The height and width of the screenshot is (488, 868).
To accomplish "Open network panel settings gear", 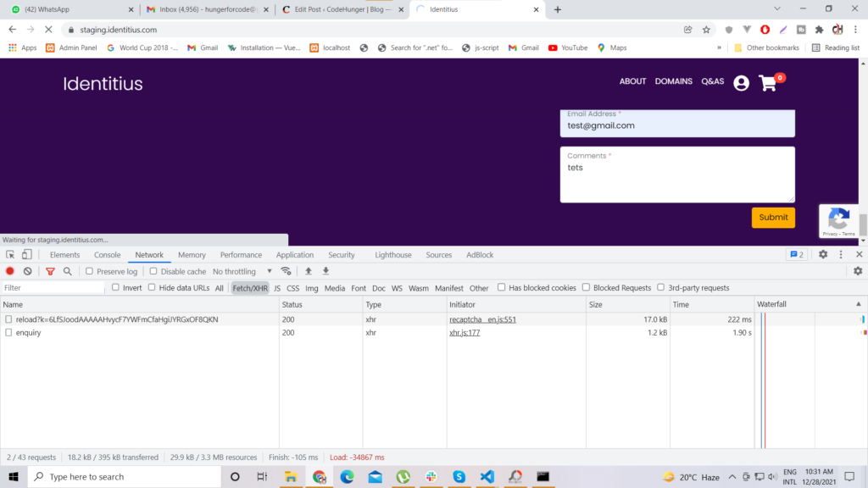I will [858, 271].
